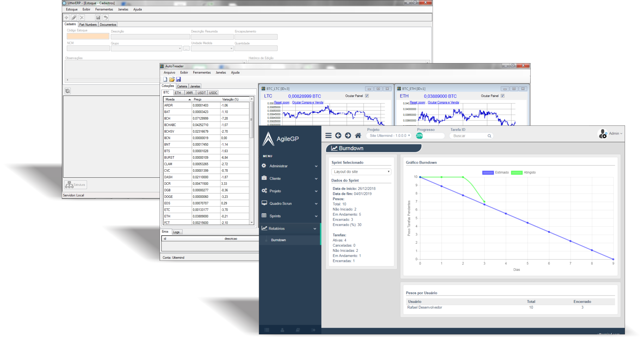The width and height of the screenshot is (644, 337).
Task: Click the Projeto gears icon in sidebar
Action: [x=264, y=191]
